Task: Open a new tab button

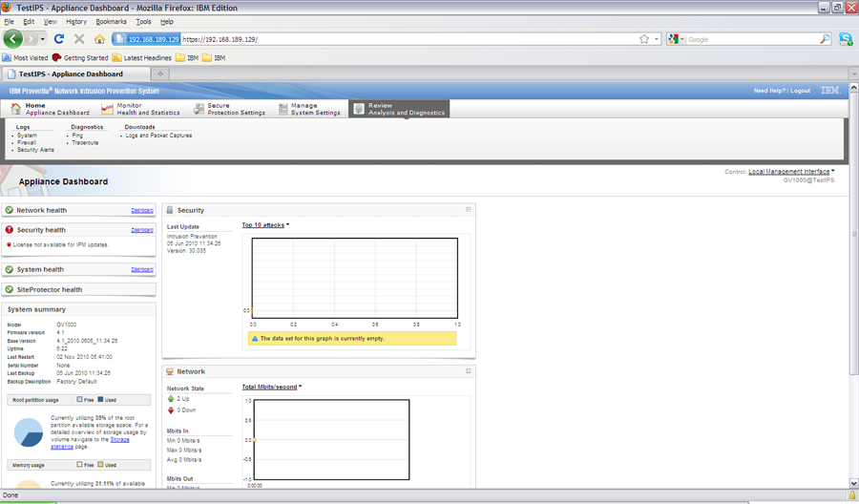Action: point(160,73)
